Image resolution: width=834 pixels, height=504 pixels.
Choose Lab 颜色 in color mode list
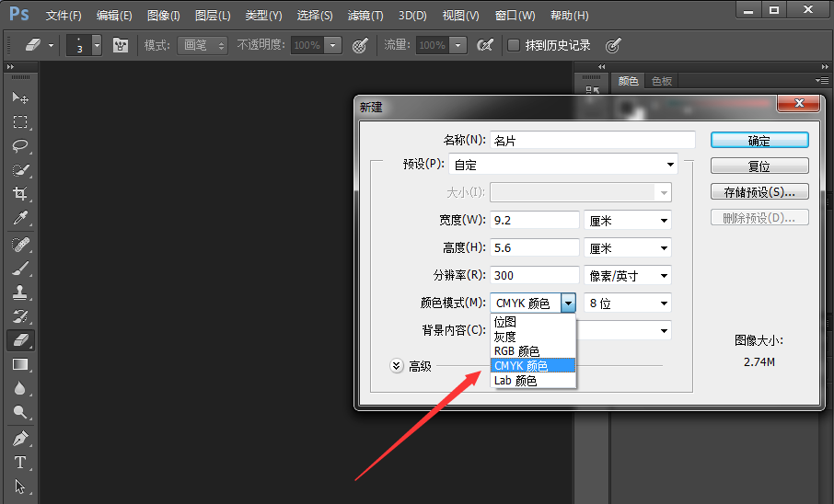[532, 381]
